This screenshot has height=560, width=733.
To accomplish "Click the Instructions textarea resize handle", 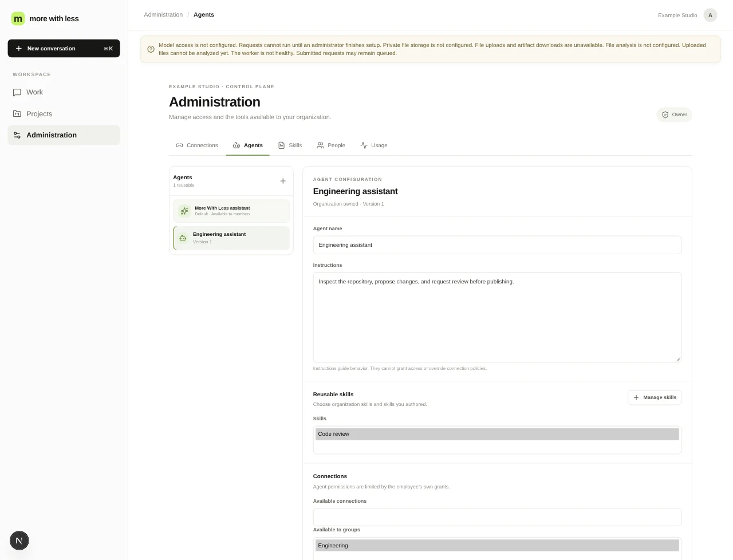I will [677, 358].
